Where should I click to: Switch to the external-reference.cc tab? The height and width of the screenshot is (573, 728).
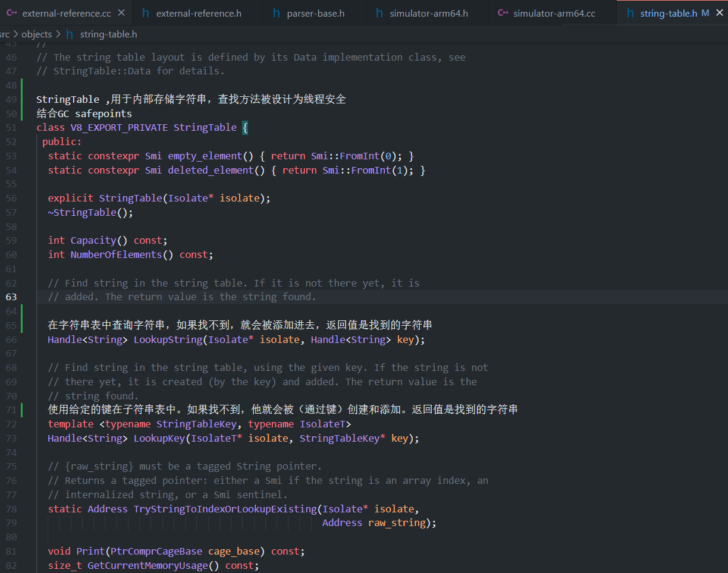point(65,13)
